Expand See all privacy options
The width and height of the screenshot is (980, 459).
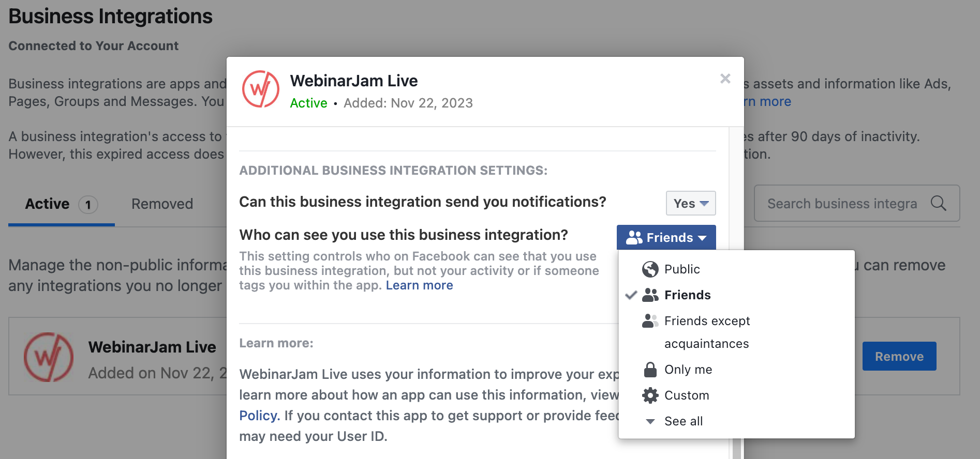683,421
